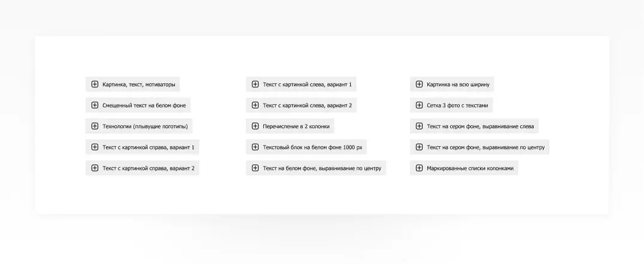Screen dimensions: 644x264
Task: Click plus icon beside "Текст с картинкой слева, вариант 1"
Action: (255, 84)
